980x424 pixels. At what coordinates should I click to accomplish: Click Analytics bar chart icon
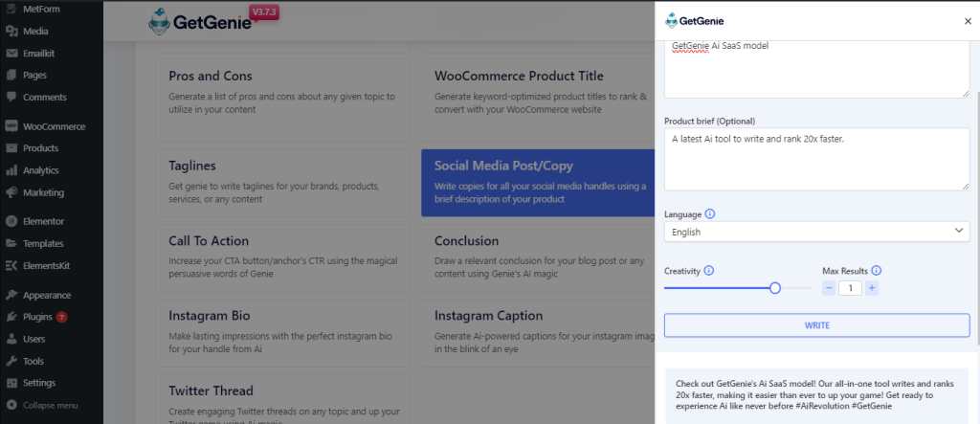11,170
